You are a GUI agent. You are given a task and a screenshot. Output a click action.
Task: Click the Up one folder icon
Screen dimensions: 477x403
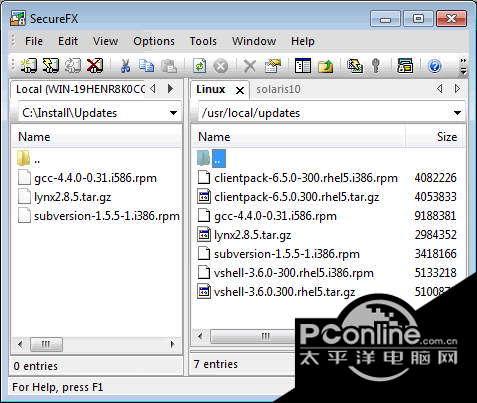(326, 66)
